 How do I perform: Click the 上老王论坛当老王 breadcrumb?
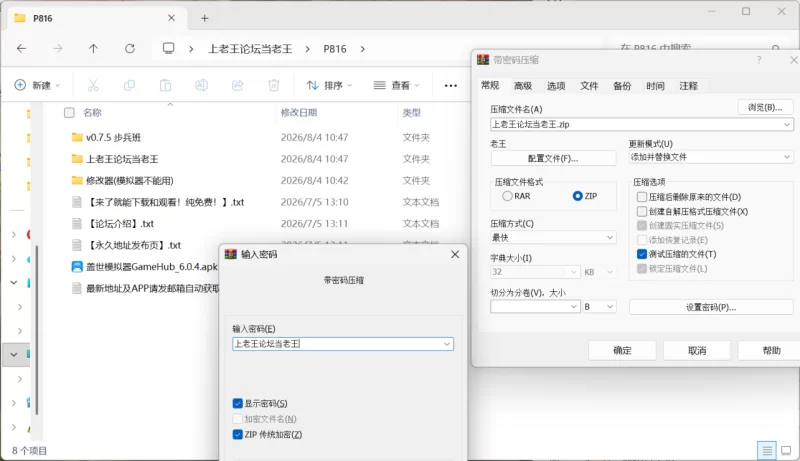point(250,49)
